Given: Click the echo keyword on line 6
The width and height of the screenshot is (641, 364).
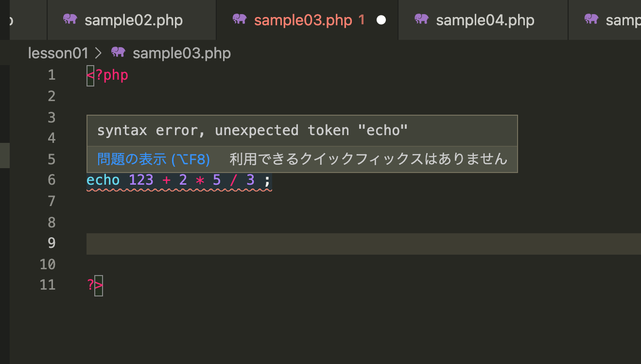Looking at the screenshot, I should pyautogui.click(x=103, y=180).
